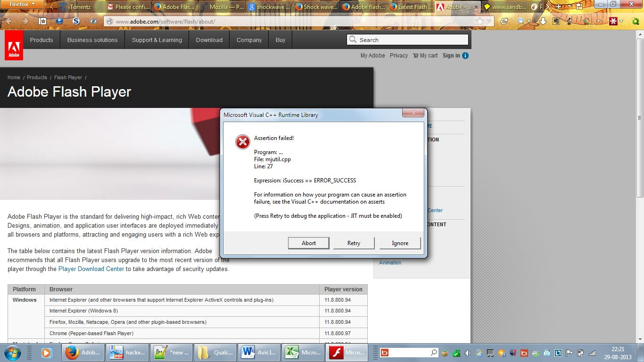This screenshot has width=644, height=362.
Task: Open dropdown arrow beside the zoom magnifier icon
Action: (x=529, y=22)
